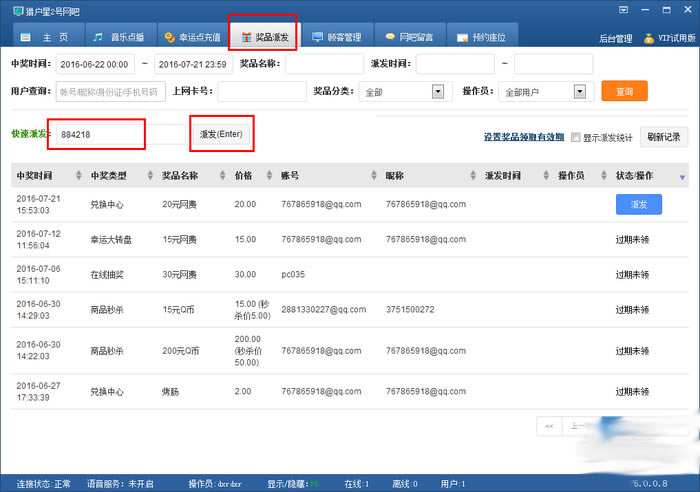The image size is (700, 492).
Task: Click the music note icon for 音乐点播
Action: pyautogui.click(x=98, y=37)
